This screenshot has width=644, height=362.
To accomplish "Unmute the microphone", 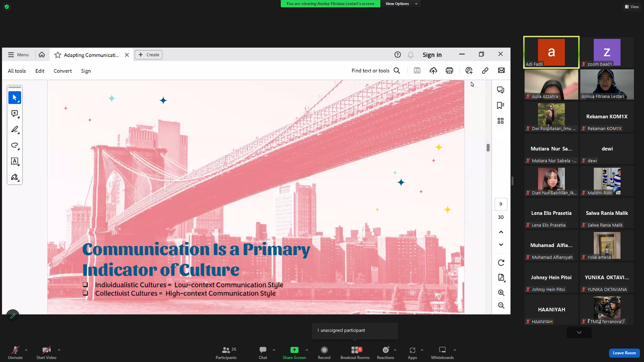I will coord(15,353).
